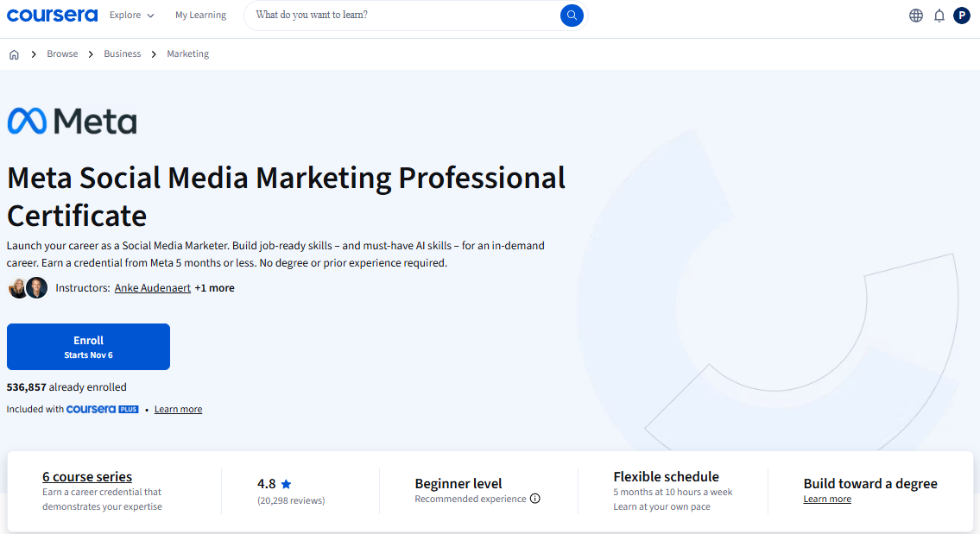Enroll in the certificate program

pyautogui.click(x=88, y=346)
